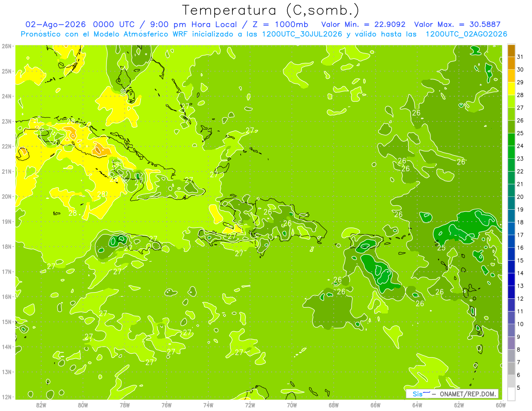Click the 78W longitude axis label
This screenshot has width=532, height=411.
coord(125,405)
